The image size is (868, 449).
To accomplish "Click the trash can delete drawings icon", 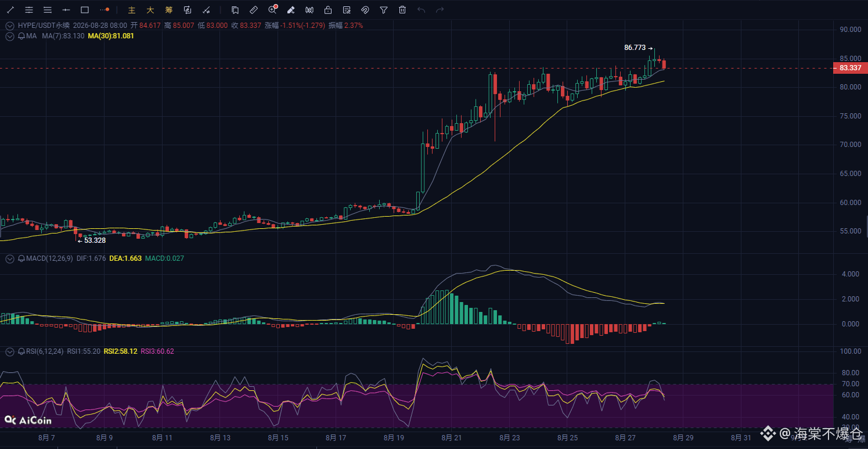I will [402, 10].
